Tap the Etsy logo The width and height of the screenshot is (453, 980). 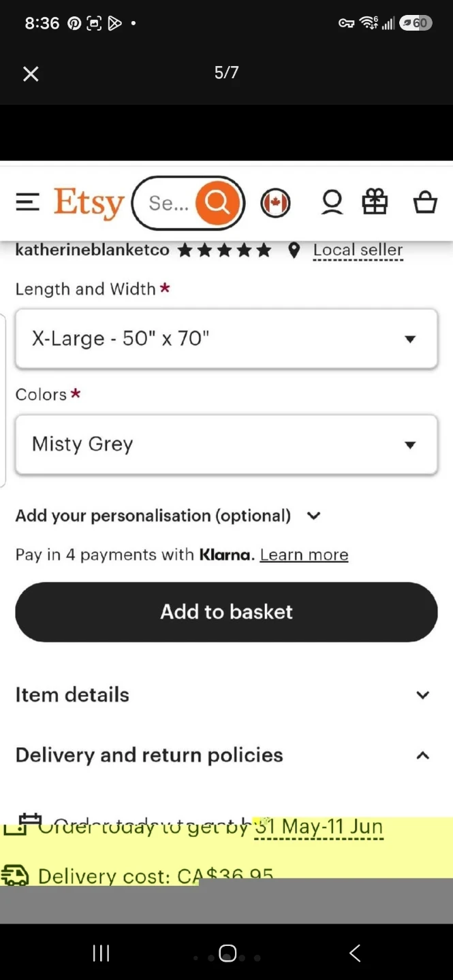pyautogui.click(x=89, y=203)
